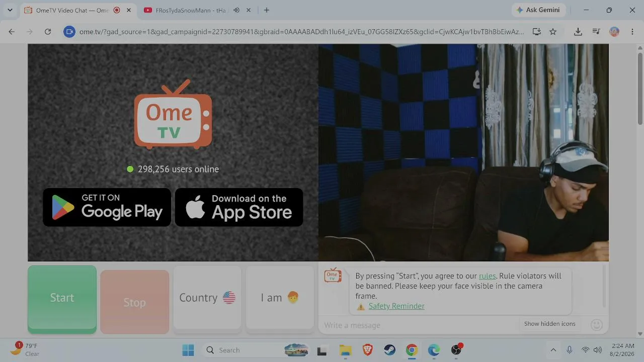
Task: Click the OmeTV logo
Action: [173, 115]
